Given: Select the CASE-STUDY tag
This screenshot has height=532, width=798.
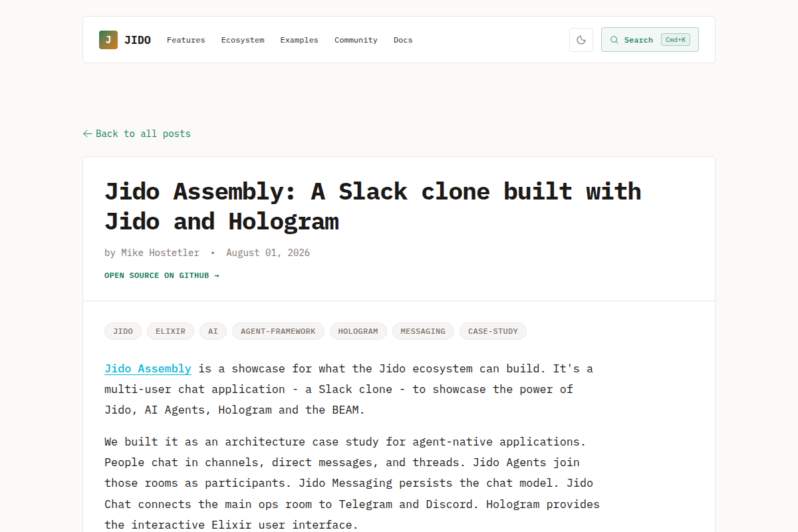Looking at the screenshot, I should coord(493,331).
